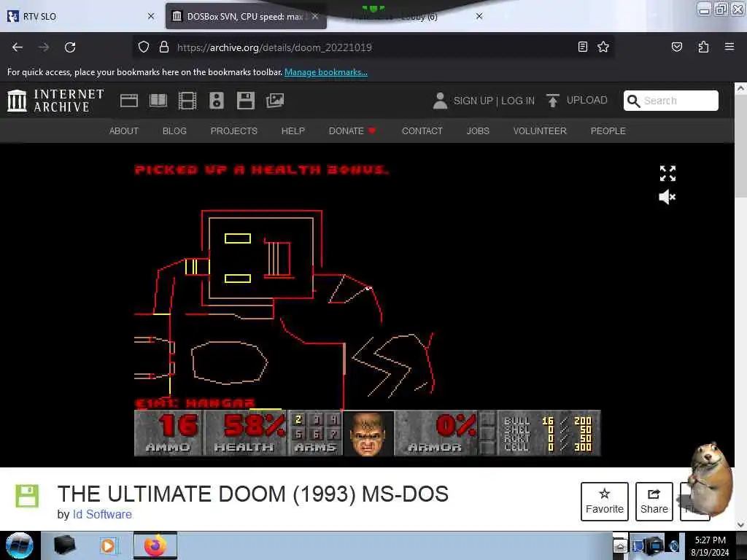Click the LOG IN link
This screenshot has width=747, height=560.
tap(518, 101)
